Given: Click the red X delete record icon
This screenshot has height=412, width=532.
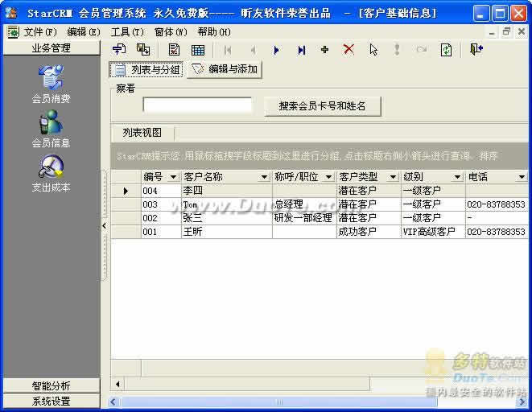Looking at the screenshot, I should (x=348, y=50).
